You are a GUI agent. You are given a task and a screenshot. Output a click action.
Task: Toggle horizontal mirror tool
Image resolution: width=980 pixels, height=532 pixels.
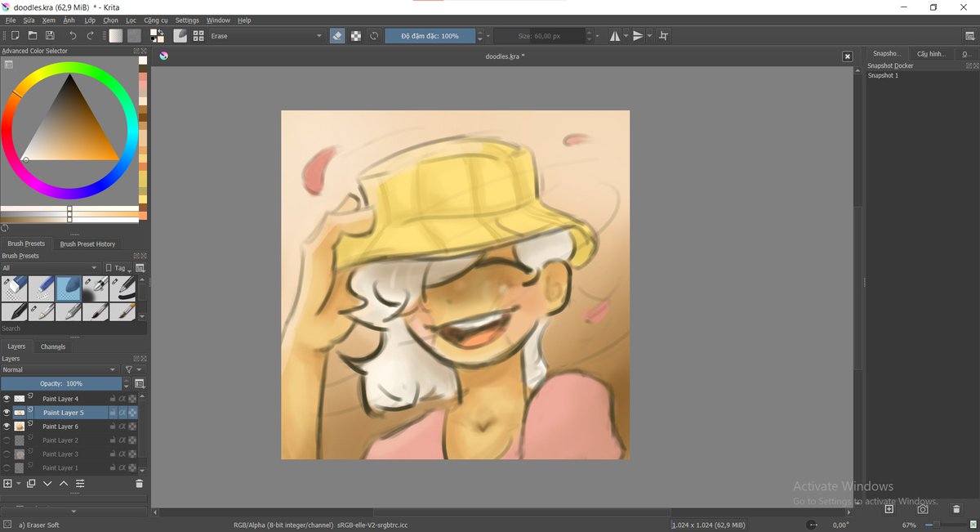coord(615,36)
